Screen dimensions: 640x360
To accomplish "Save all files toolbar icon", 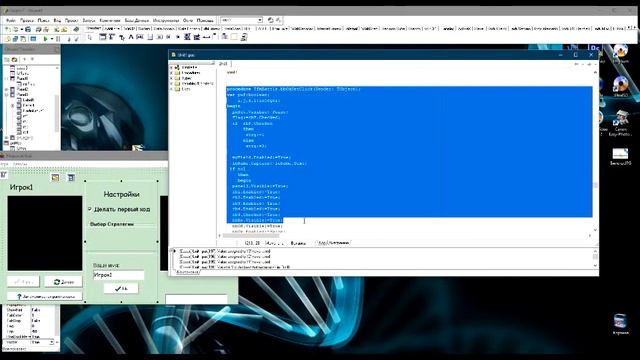I will (38, 29).
